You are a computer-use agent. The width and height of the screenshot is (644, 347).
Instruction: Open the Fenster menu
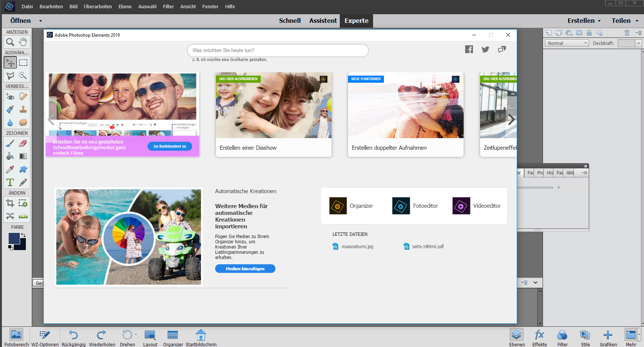coord(210,6)
